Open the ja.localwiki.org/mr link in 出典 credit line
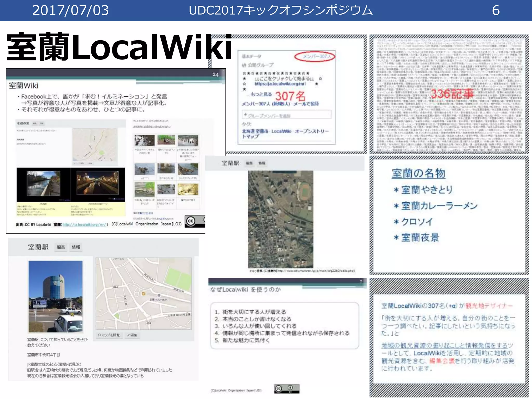The image size is (532, 399). [84, 224]
